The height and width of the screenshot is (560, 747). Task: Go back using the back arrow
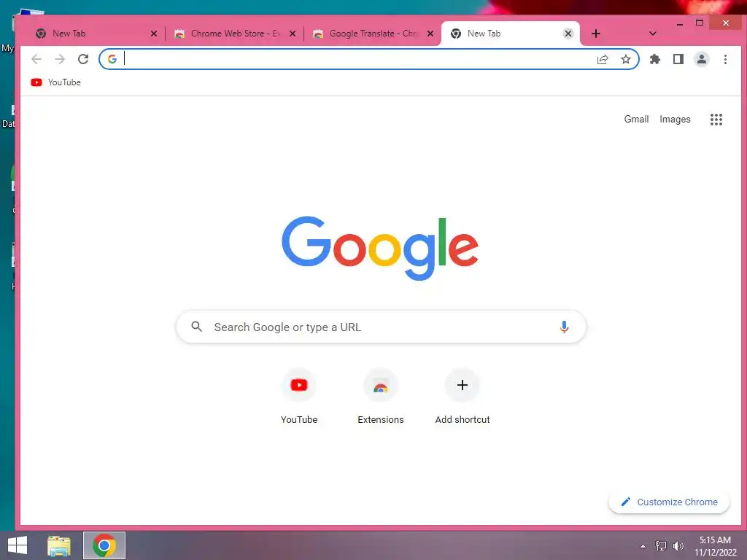pyautogui.click(x=36, y=59)
